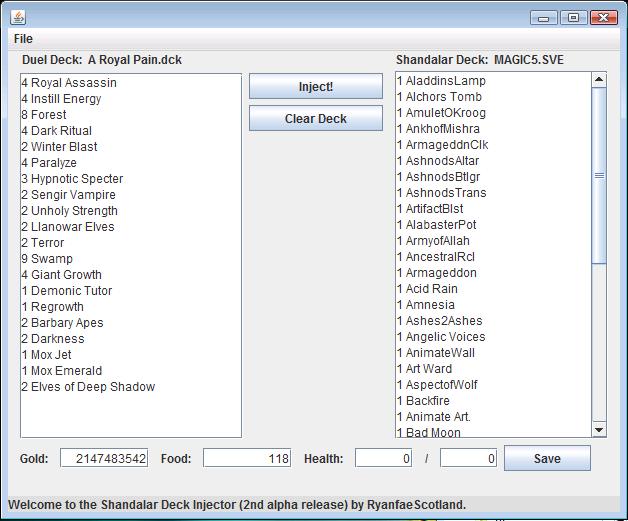Select '1 AncestralRcl' row
The height and width of the screenshot is (521, 628).
point(493,257)
